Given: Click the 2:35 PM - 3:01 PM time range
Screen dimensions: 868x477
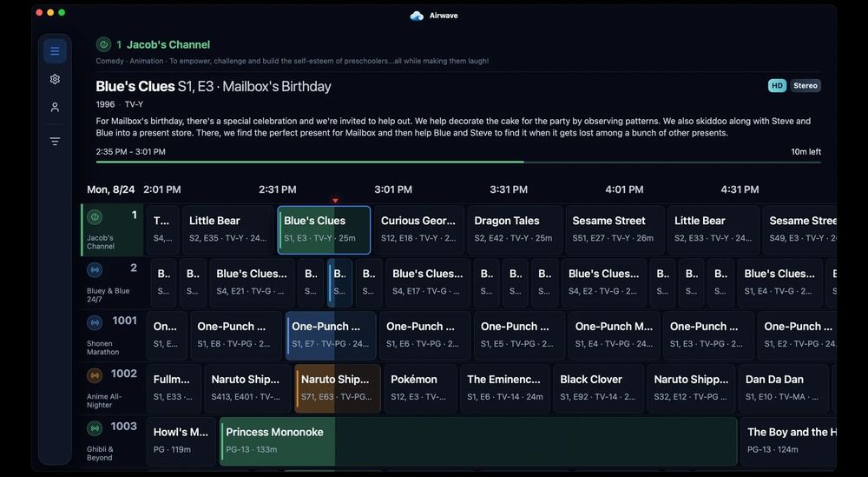Looking at the screenshot, I should coord(131,152).
